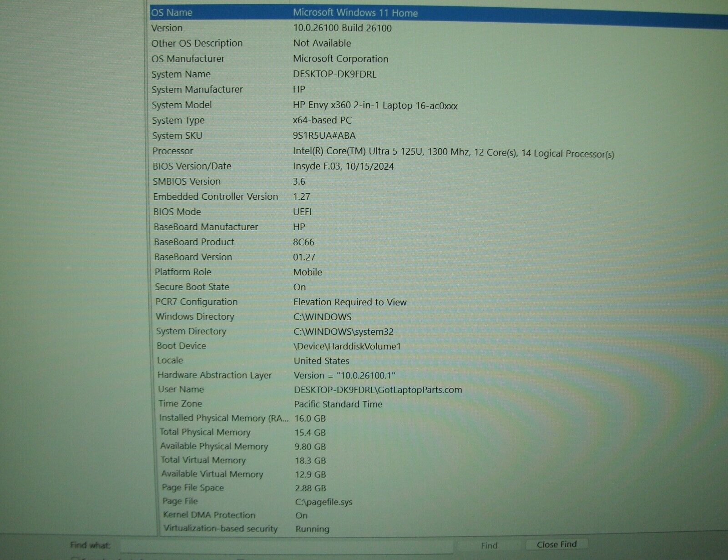The width and height of the screenshot is (728, 560).
Task: Select the PCR7 Configuration row
Action: click(197, 302)
